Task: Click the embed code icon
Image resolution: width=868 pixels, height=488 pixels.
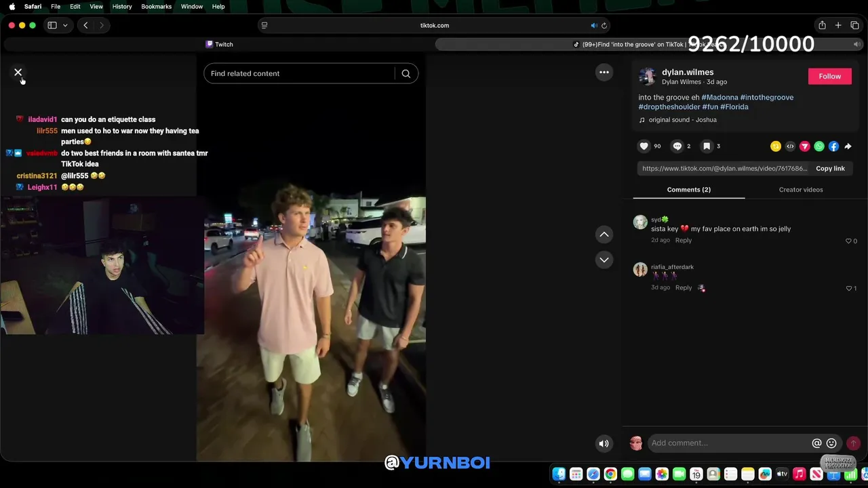Action: coord(790,146)
